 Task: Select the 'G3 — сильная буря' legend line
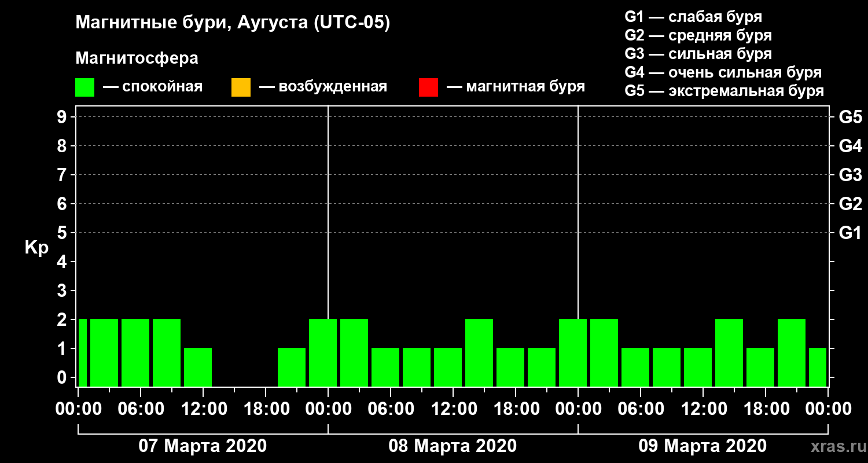(x=698, y=54)
